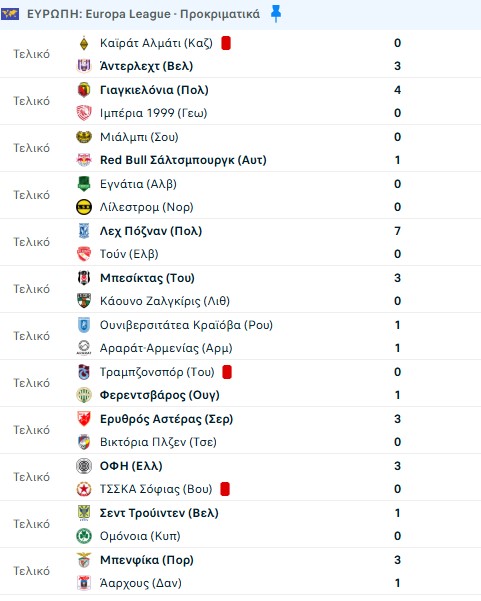Click Λεχ Πόζναν score 7

click(x=397, y=231)
